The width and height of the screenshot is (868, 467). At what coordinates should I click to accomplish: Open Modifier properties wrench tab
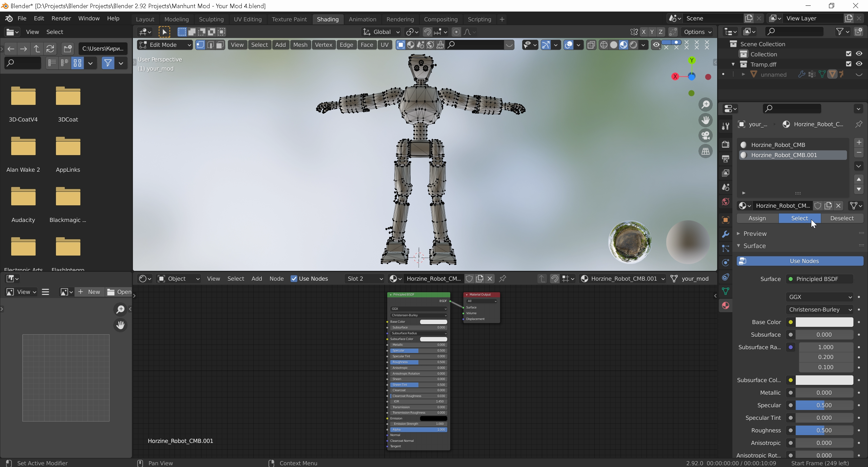click(x=726, y=234)
